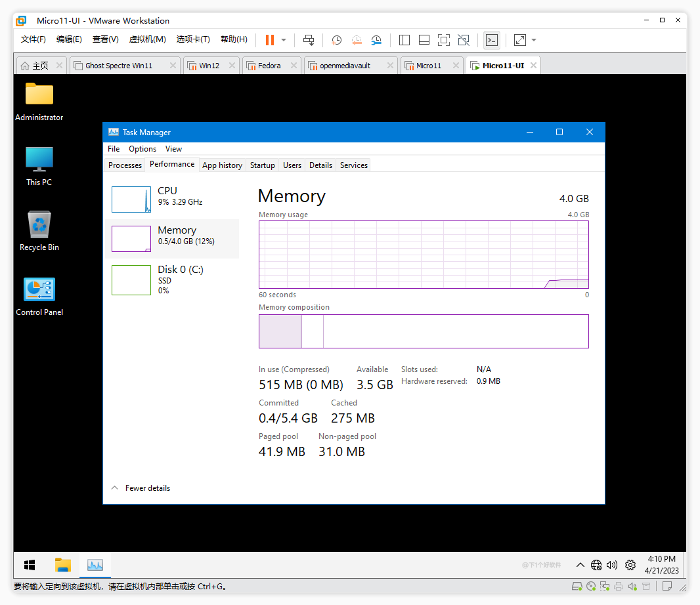Open Task Manager Options menu
The height and width of the screenshot is (605, 700).
pos(142,149)
